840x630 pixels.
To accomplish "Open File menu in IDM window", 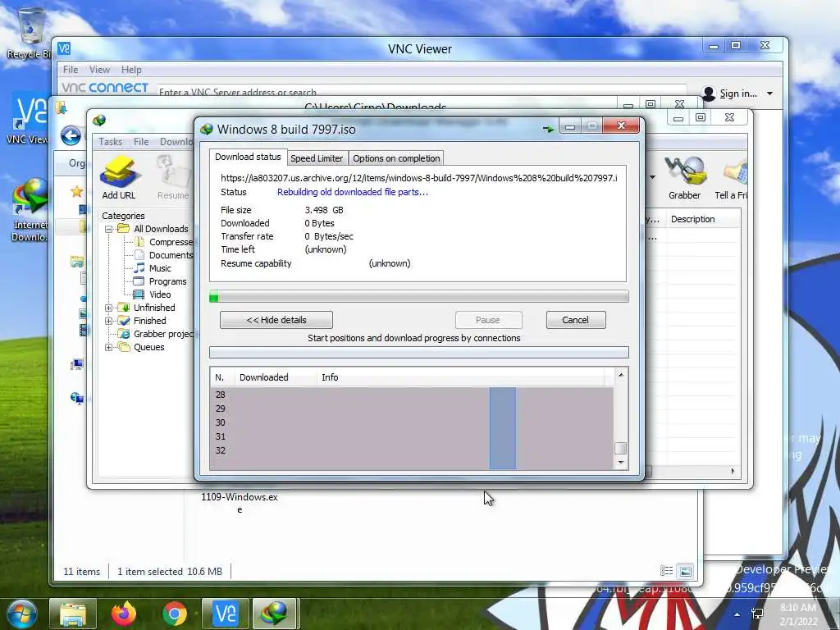I will pos(141,141).
